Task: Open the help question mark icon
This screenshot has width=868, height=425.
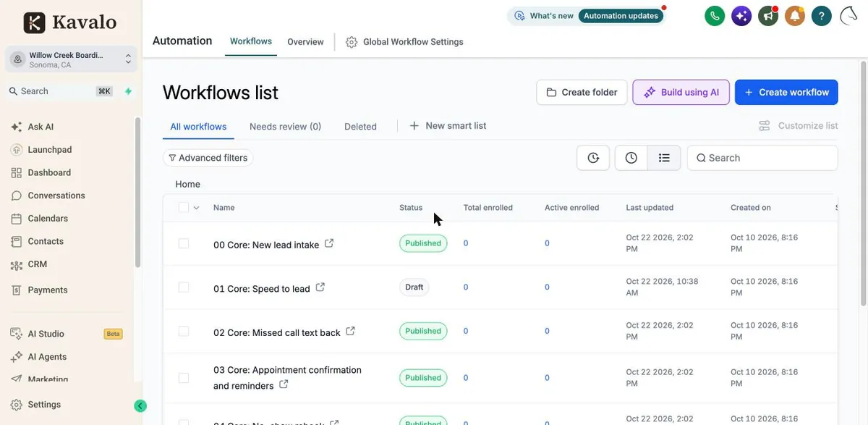Action: [821, 16]
